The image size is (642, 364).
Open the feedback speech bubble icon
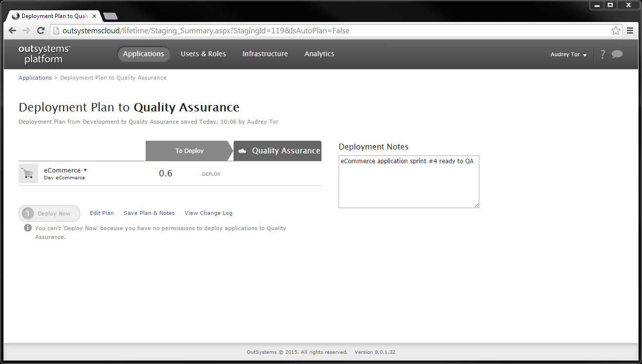coord(617,54)
